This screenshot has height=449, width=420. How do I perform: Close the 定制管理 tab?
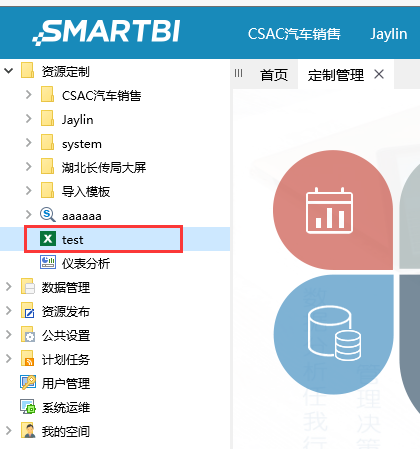379,74
